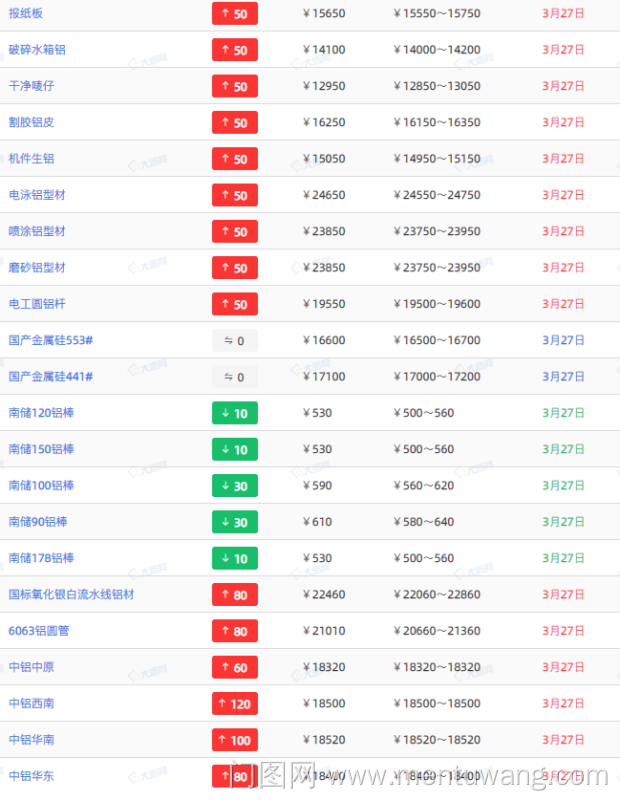This screenshot has width=620, height=800.
Task: Click the 南储90铝棒 product link
Action: pos(38,522)
